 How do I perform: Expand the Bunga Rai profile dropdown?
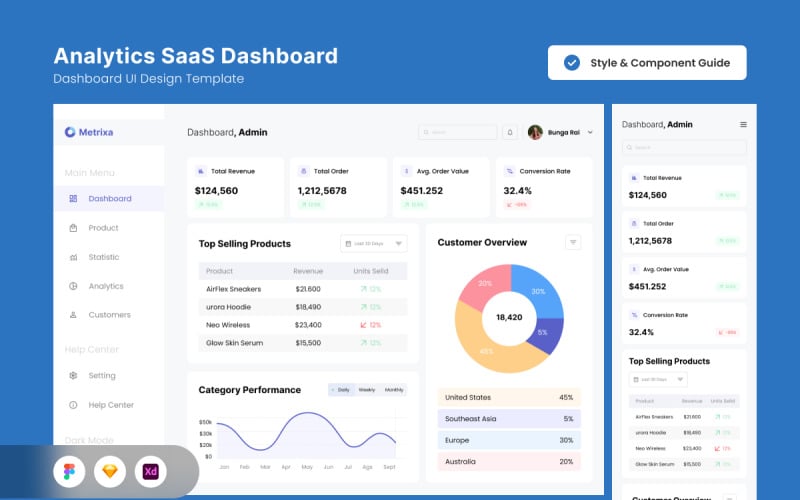pyautogui.click(x=590, y=132)
